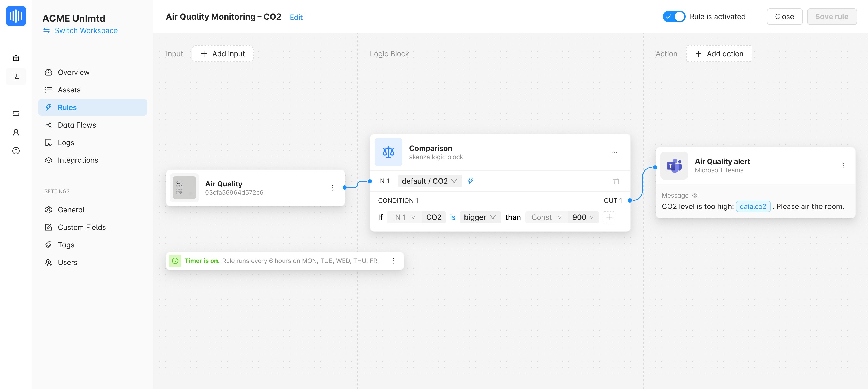The width and height of the screenshot is (868, 389).
Task: Open the IN 1 condition dropdown
Action: pos(404,217)
